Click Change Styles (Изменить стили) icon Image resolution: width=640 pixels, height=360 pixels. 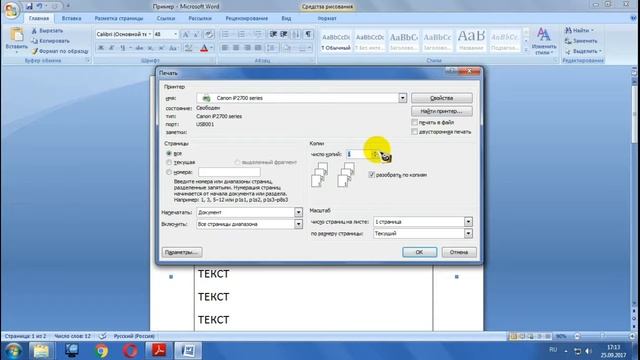click(x=543, y=41)
